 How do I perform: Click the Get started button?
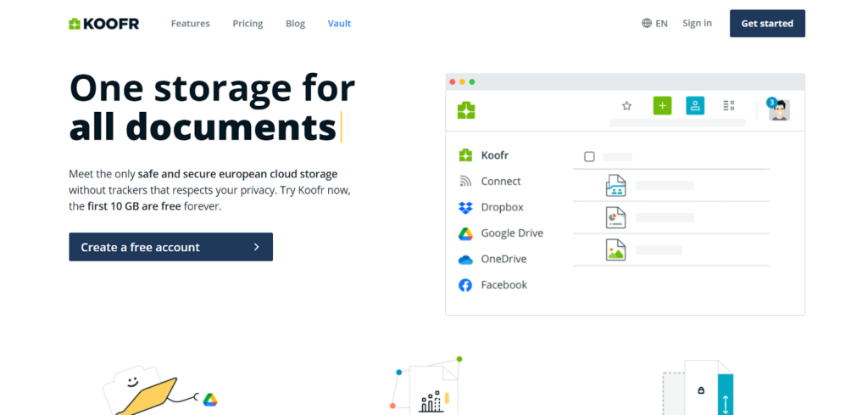767,23
